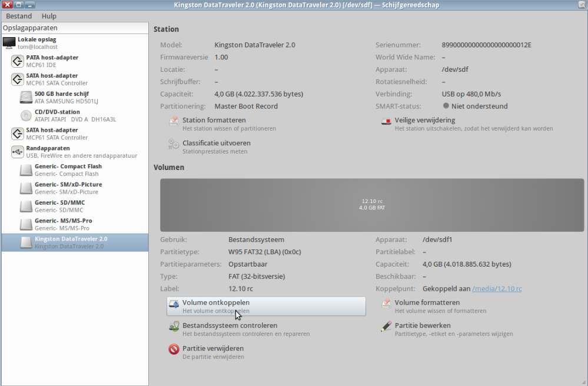Open the Hulp menu
Image resolution: width=588 pixels, height=386 pixels.
tap(49, 16)
